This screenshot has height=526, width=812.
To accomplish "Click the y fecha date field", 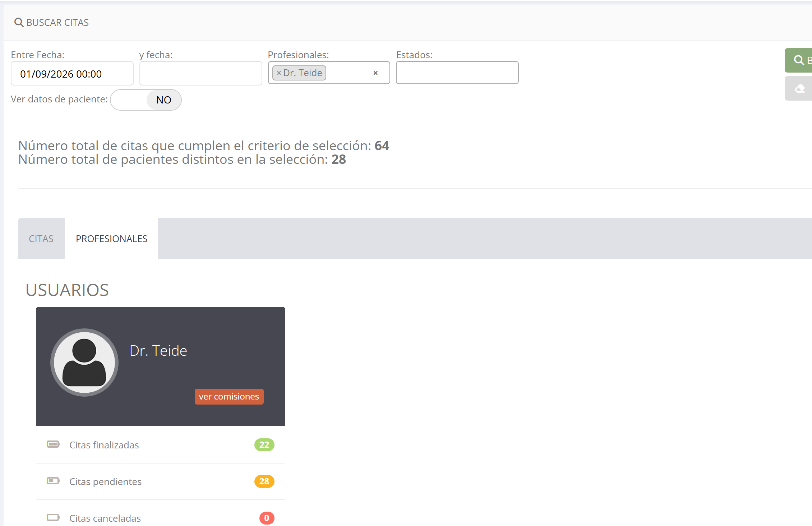I will [x=201, y=73].
